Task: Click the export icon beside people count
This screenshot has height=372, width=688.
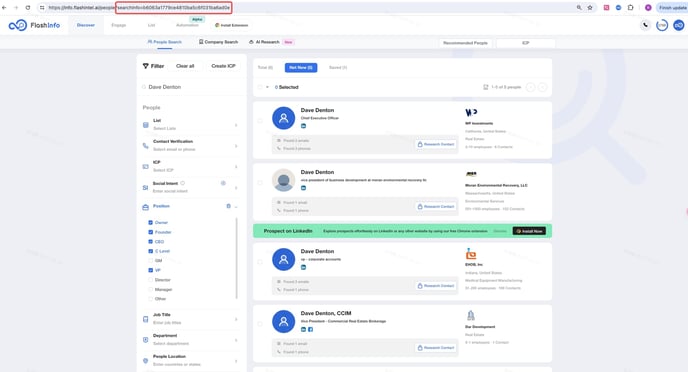Action: point(486,87)
